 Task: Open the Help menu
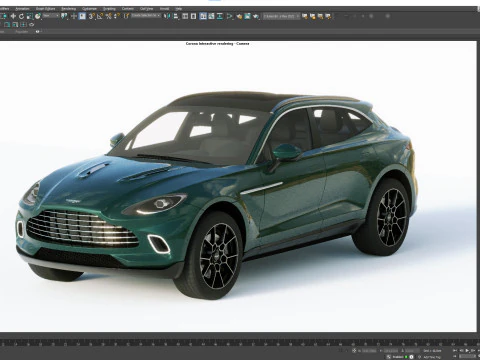(179, 9)
